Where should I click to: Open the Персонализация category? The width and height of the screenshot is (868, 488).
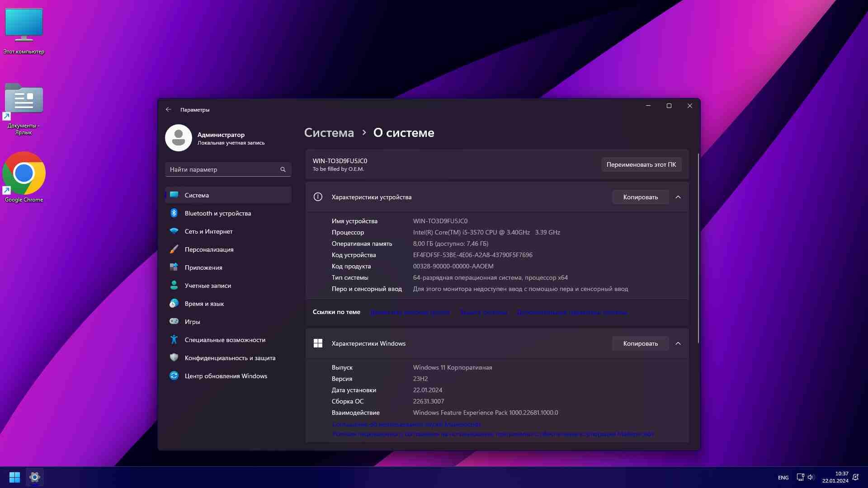click(x=228, y=249)
